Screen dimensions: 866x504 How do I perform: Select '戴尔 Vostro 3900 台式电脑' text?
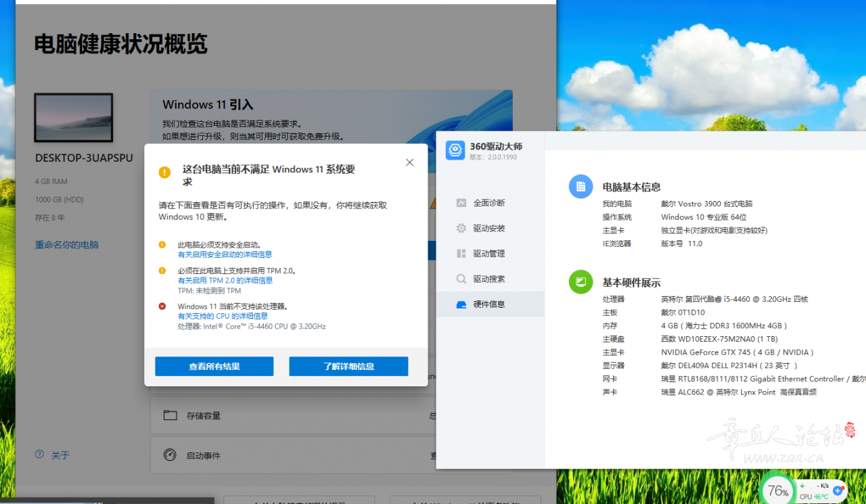coord(706,204)
